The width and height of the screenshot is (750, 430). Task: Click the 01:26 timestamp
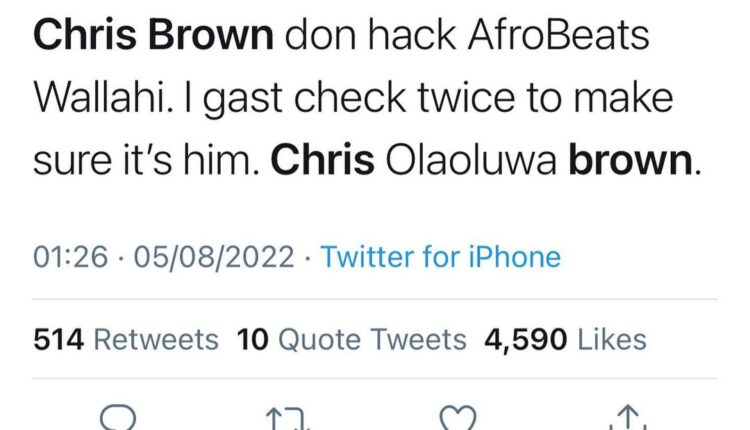tap(70, 257)
